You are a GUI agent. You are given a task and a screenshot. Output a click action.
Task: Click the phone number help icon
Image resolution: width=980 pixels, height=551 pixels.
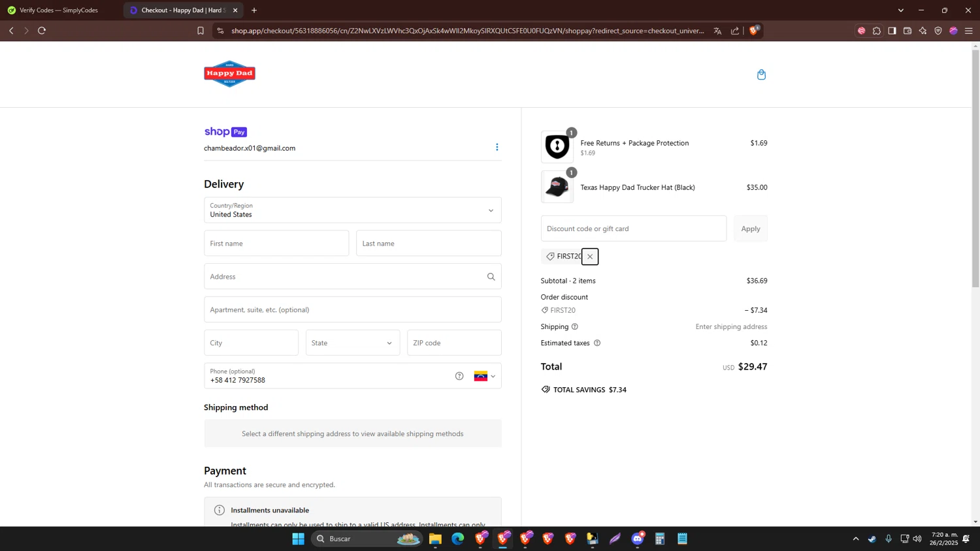tap(459, 376)
